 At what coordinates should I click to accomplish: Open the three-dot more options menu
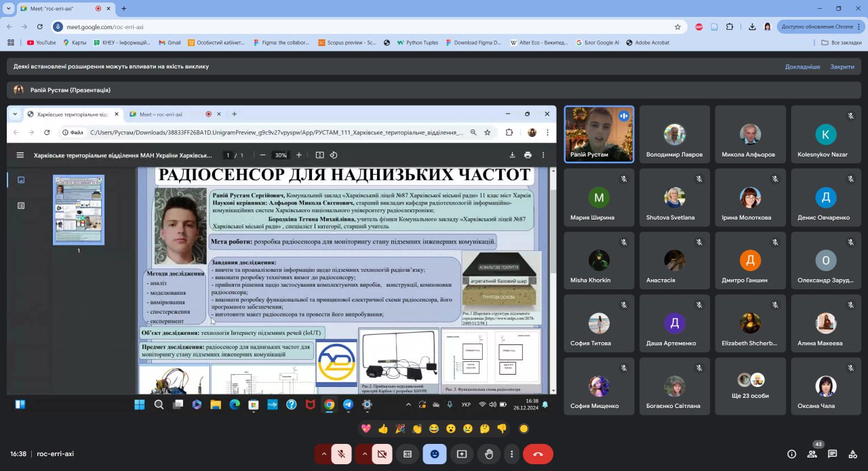pyautogui.click(x=512, y=454)
